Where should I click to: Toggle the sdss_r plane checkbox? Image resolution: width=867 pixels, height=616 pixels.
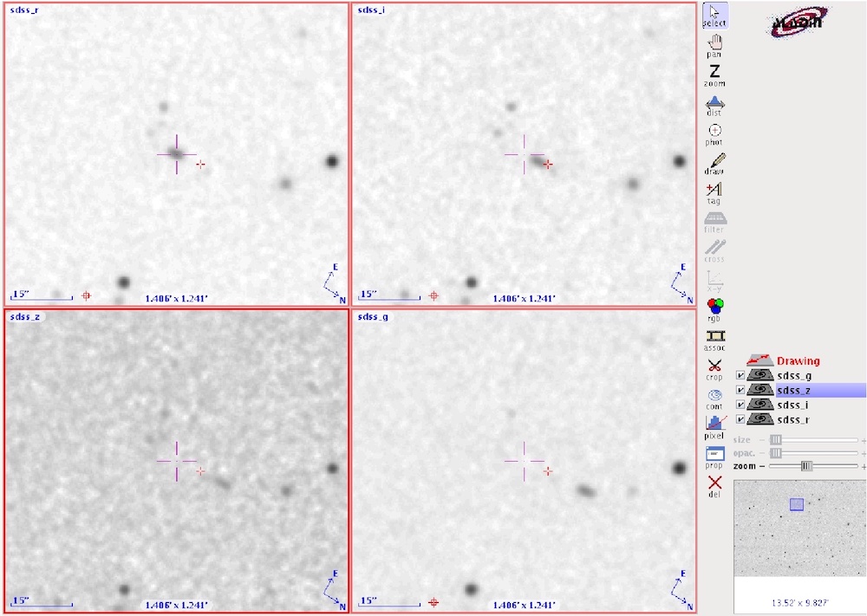[x=740, y=420]
